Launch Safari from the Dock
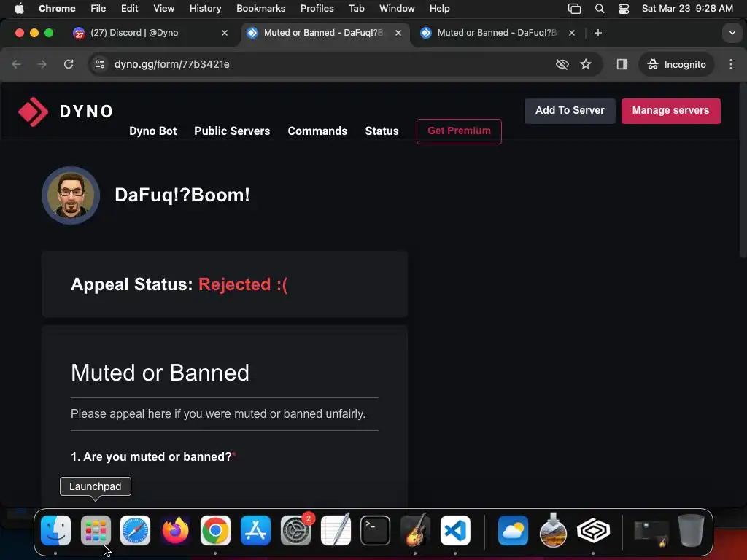747x560 pixels. 135,530
